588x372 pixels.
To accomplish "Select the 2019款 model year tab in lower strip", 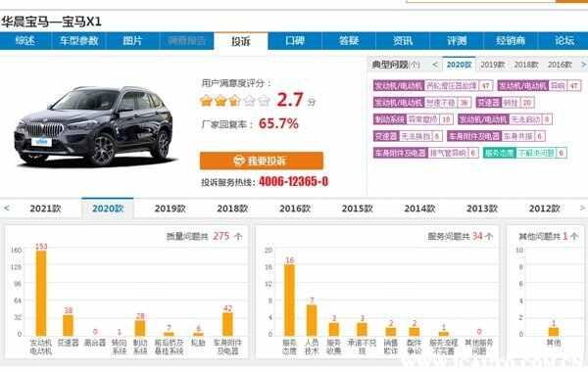I will (170, 209).
